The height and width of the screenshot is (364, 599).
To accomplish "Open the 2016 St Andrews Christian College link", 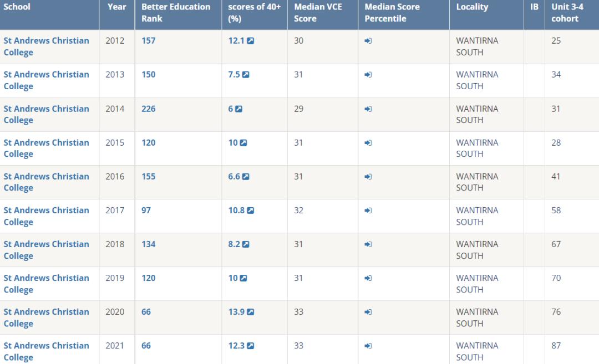I will tap(46, 182).
